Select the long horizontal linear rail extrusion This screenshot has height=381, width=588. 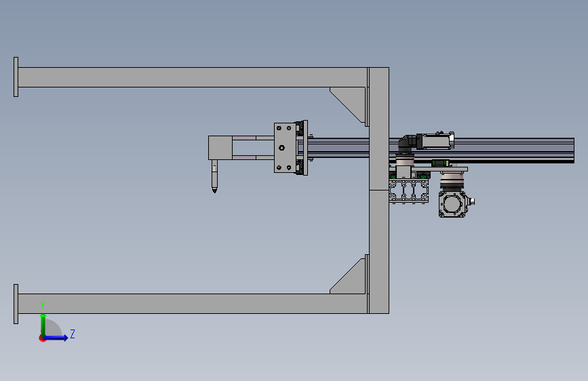pos(441,150)
